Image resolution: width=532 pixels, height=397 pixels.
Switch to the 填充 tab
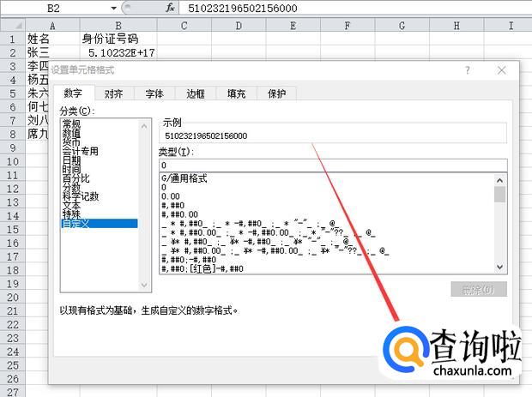point(236,93)
